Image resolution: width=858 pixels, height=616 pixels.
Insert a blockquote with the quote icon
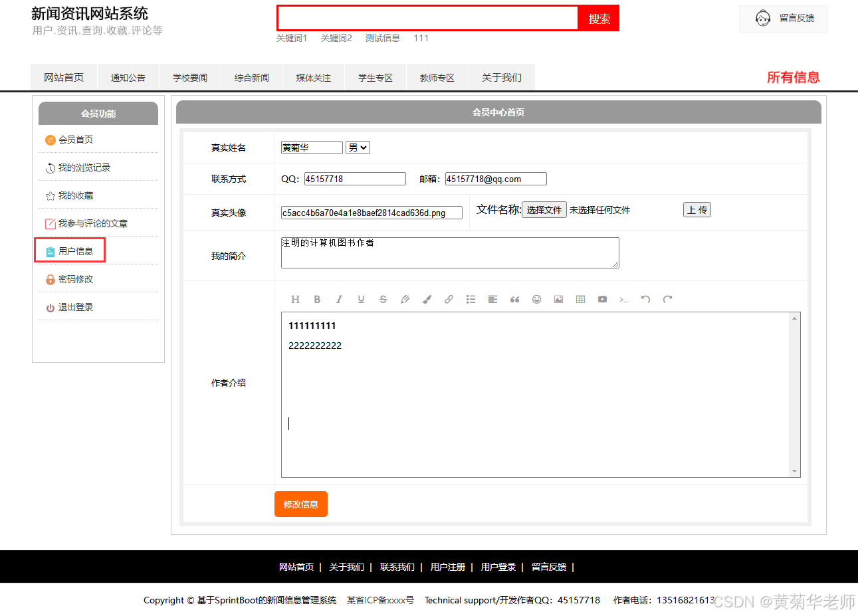click(x=514, y=299)
